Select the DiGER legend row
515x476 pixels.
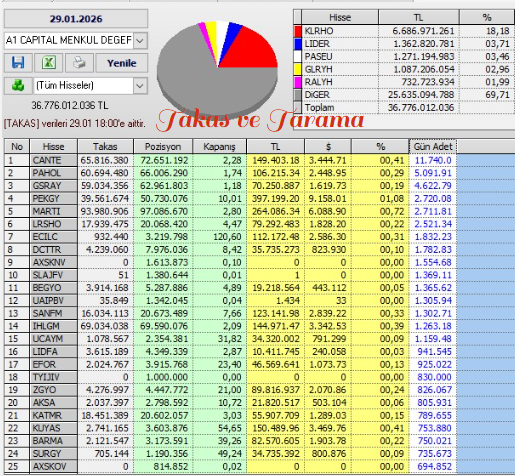404,95
